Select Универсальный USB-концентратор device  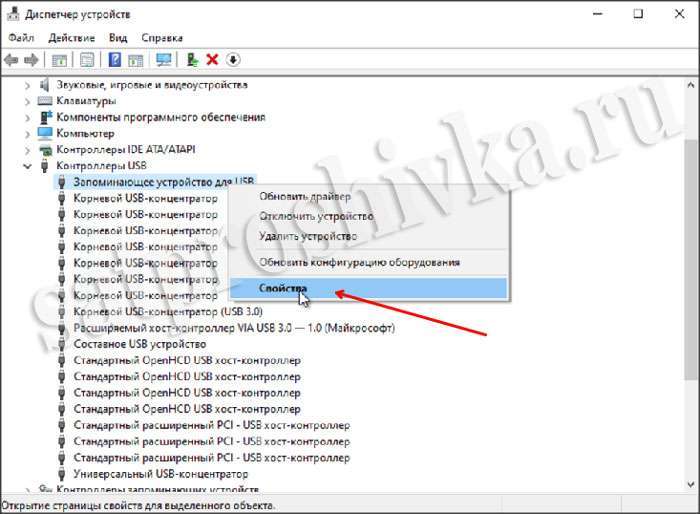point(161,474)
